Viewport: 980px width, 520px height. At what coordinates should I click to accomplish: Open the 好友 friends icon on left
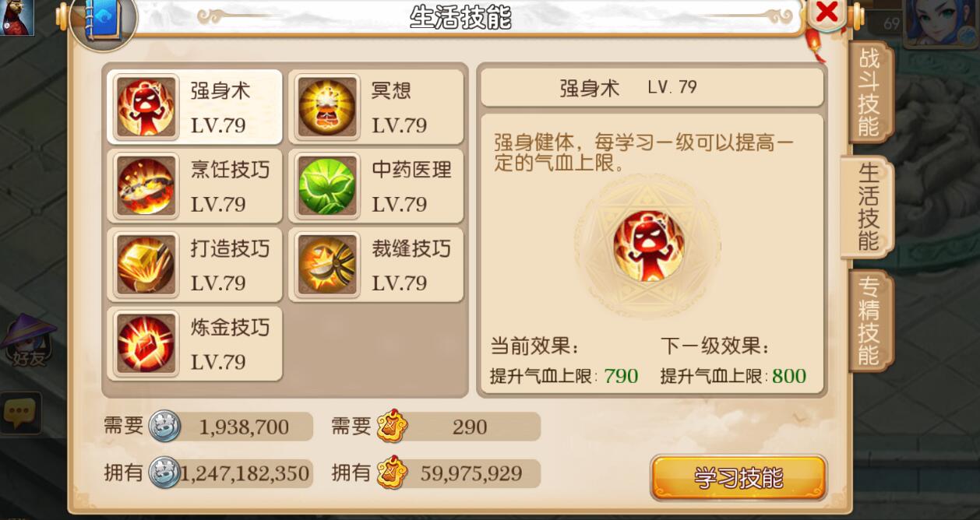[30, 342]
